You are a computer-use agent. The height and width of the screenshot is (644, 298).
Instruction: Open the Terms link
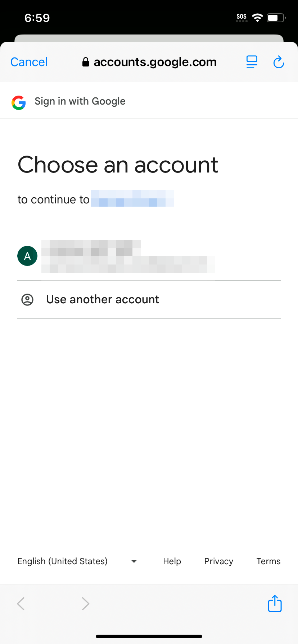pyautogui.click(x=268, y=561)
